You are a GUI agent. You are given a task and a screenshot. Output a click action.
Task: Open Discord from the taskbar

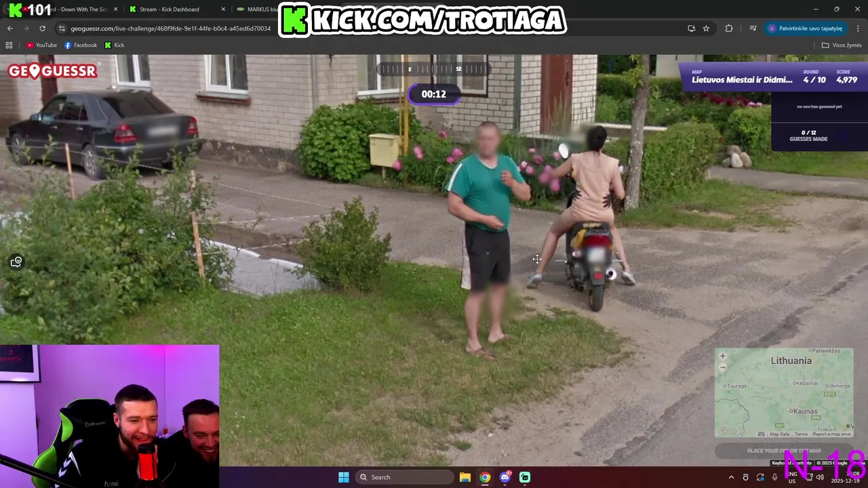pos(505,477)
